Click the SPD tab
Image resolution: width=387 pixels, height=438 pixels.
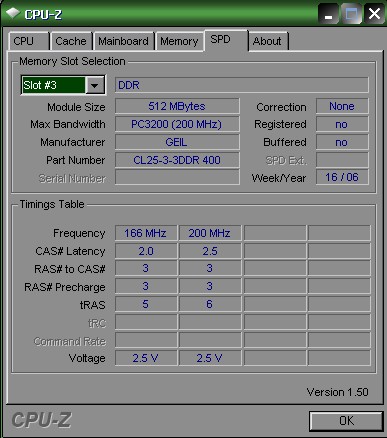coord(226,40)
